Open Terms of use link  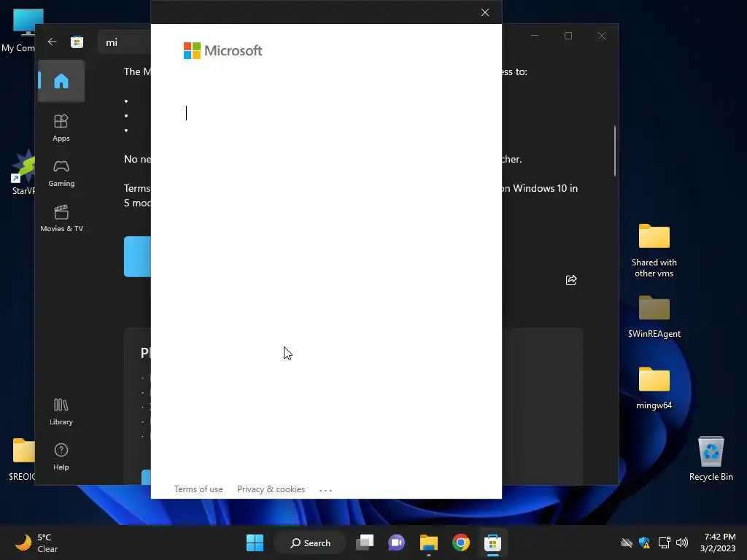pos(198,489)
